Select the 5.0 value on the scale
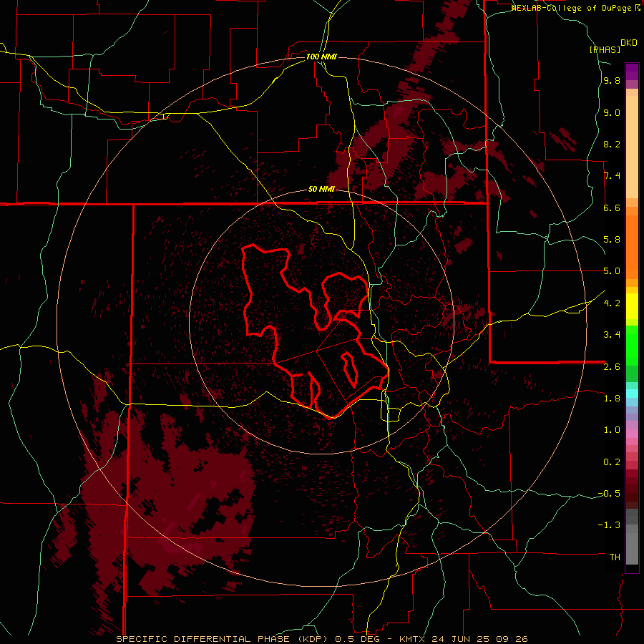Image resolution: width=644 pixels, height=644 pixels. (612, 271)
